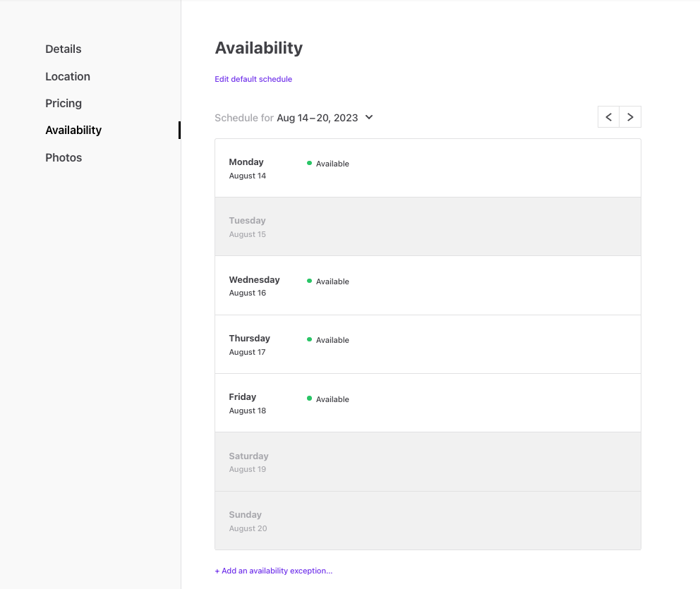The width and height of the screenshot is (700, 589).
Task: Navigate to the Photos section
Action: [64, 157]
